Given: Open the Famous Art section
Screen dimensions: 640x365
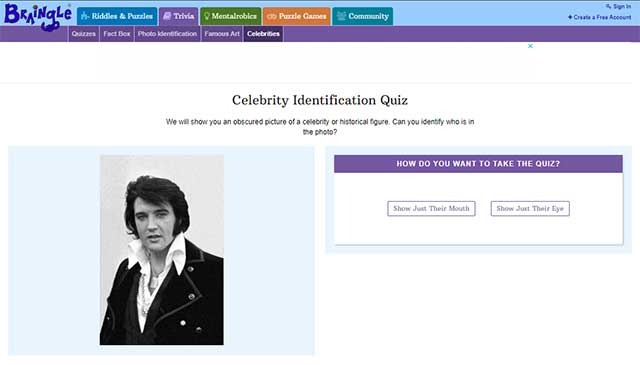Looking at the screenshot, I should point(222,34).
